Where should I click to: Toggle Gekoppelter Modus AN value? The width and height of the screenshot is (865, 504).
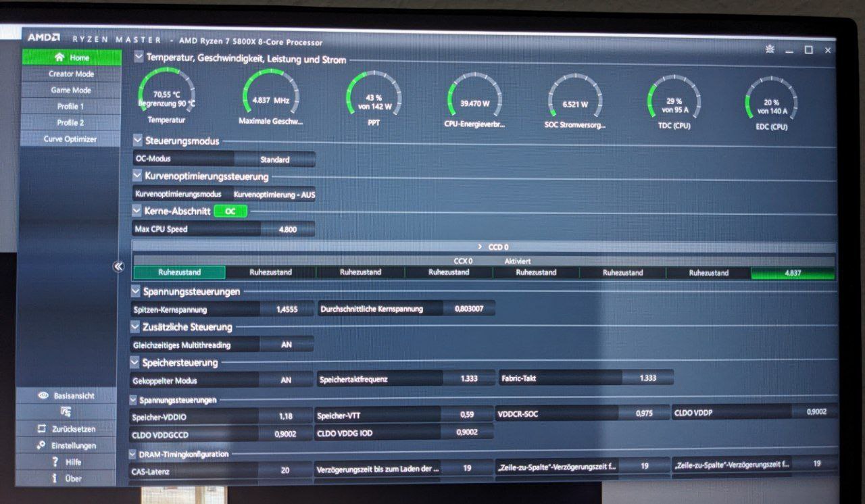coord(287,380)
